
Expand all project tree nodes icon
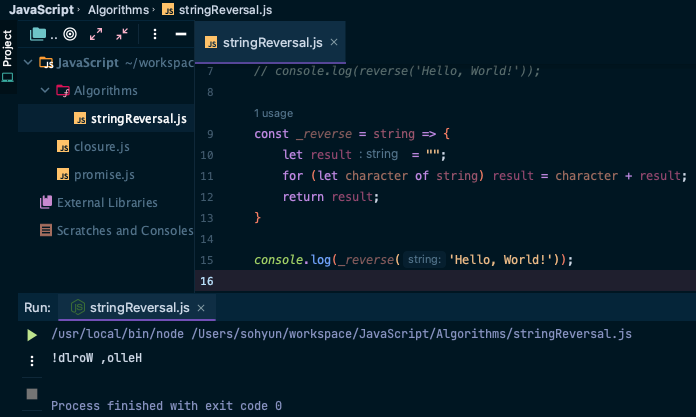click(96, 34)
